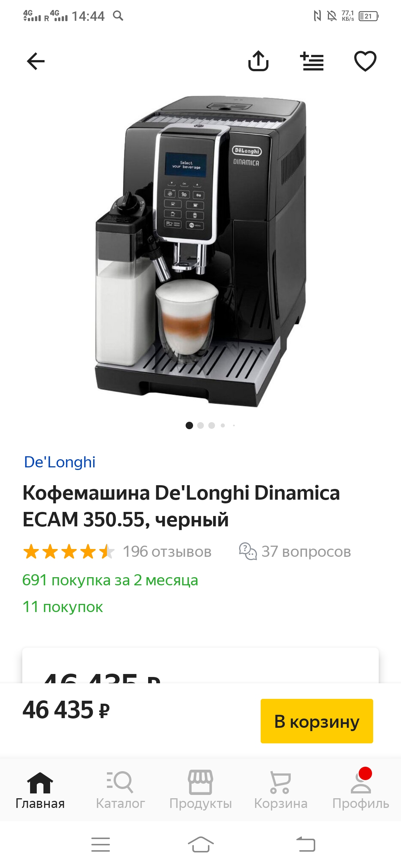Tap the share icon
Screen dimensions: 401x868
click(x=258, y=60)
